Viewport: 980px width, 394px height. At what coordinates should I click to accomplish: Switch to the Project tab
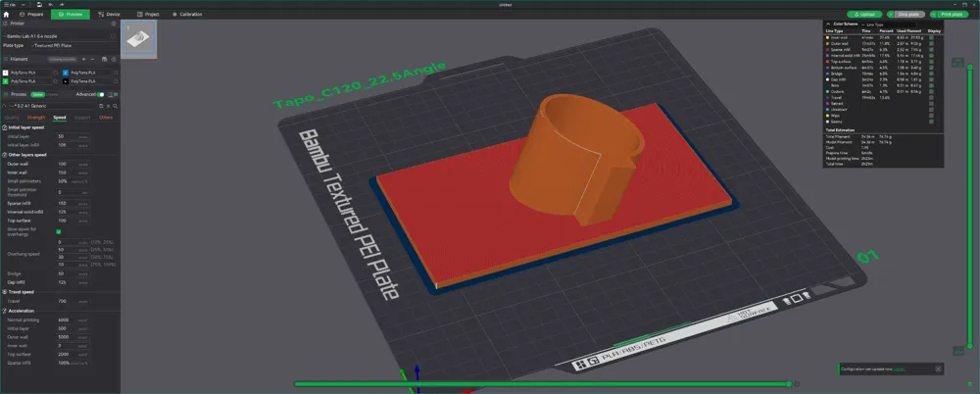point(148,14)
